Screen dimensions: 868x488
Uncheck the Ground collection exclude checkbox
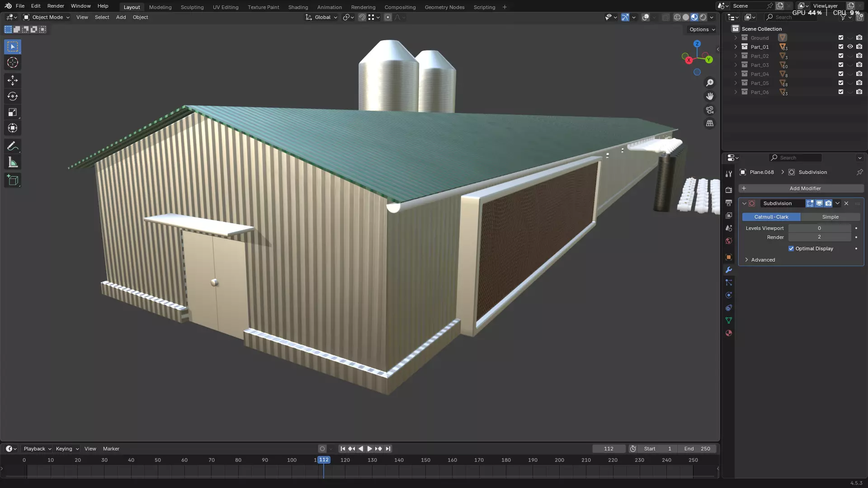841,38
